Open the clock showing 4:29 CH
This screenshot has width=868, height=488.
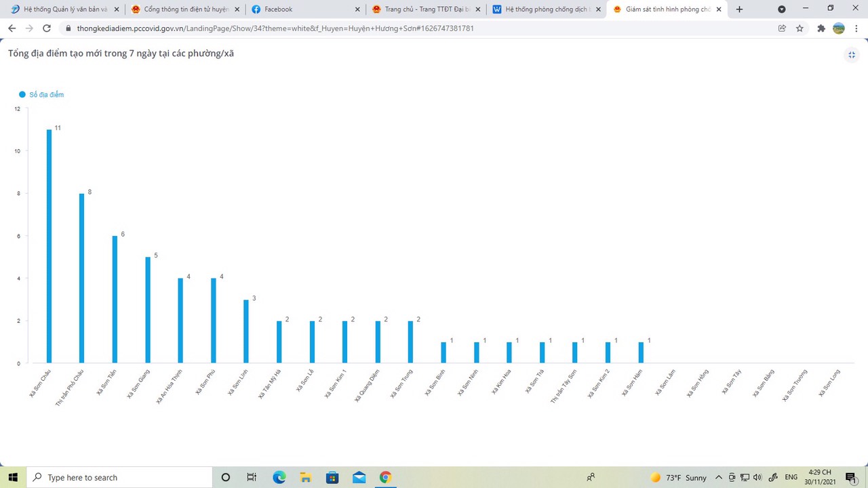[821, 477]
